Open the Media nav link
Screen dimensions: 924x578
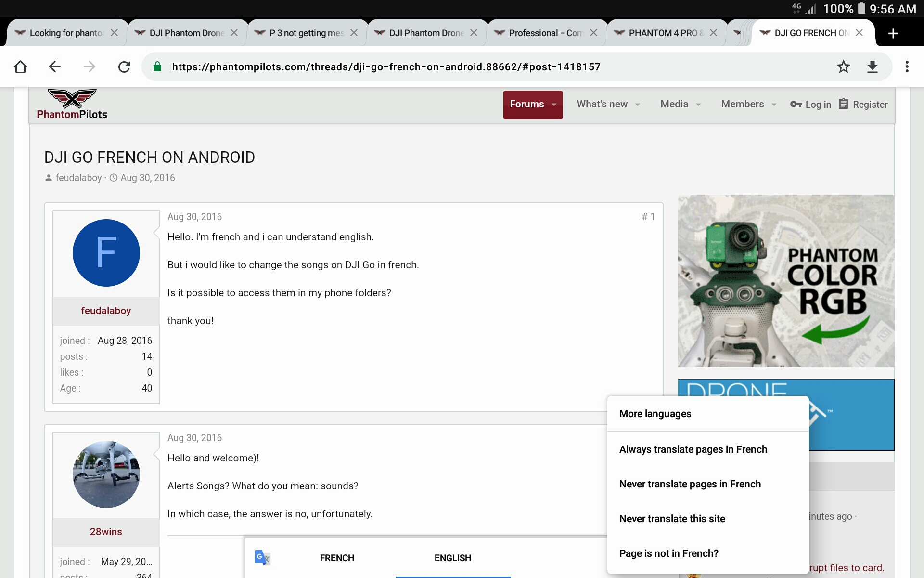674,104
